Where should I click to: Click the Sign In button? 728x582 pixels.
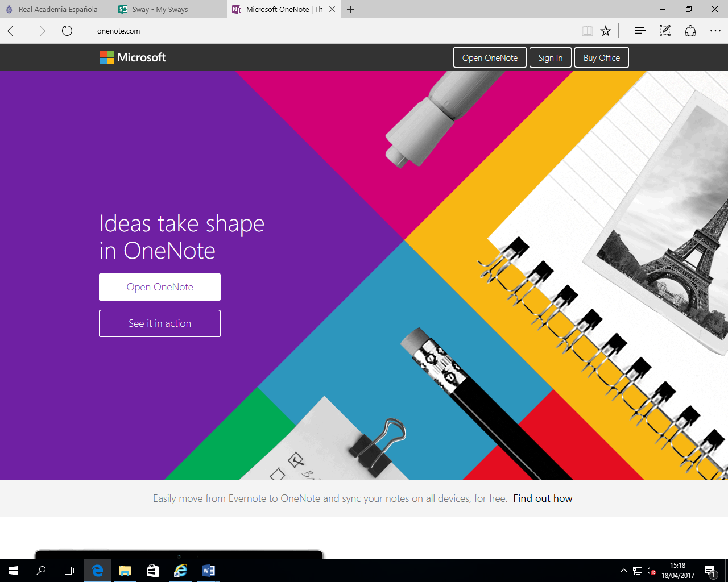tap(550, 57)
